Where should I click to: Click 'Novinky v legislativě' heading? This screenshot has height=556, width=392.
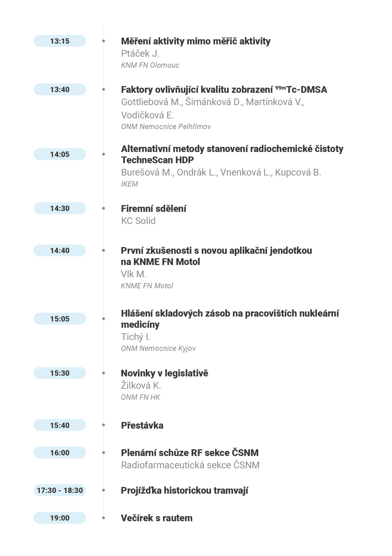(165, 373)
